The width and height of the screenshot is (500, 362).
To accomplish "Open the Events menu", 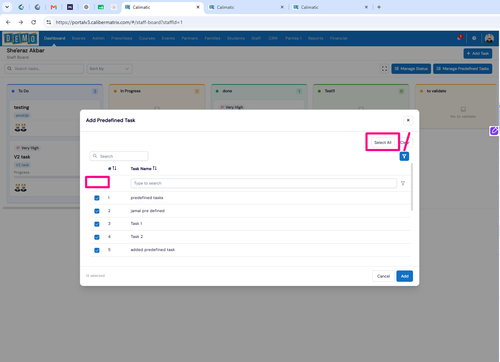I will pyautogui.click(x=168, y=38).
